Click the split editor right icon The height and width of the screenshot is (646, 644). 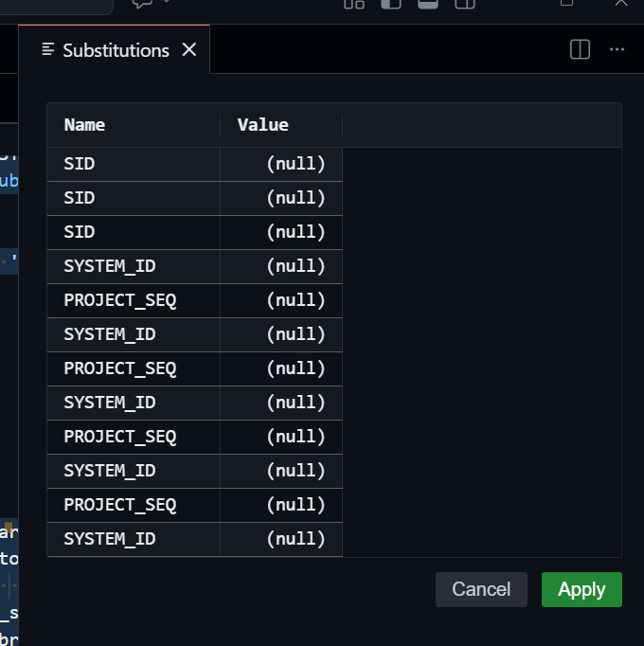point(581,50)
